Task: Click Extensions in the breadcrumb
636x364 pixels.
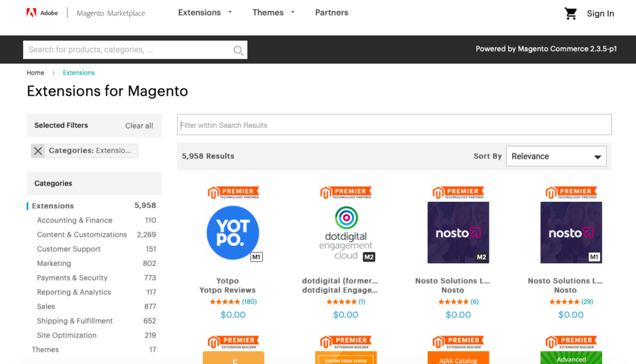Action: pyautogui.click(x=79, y=73)
